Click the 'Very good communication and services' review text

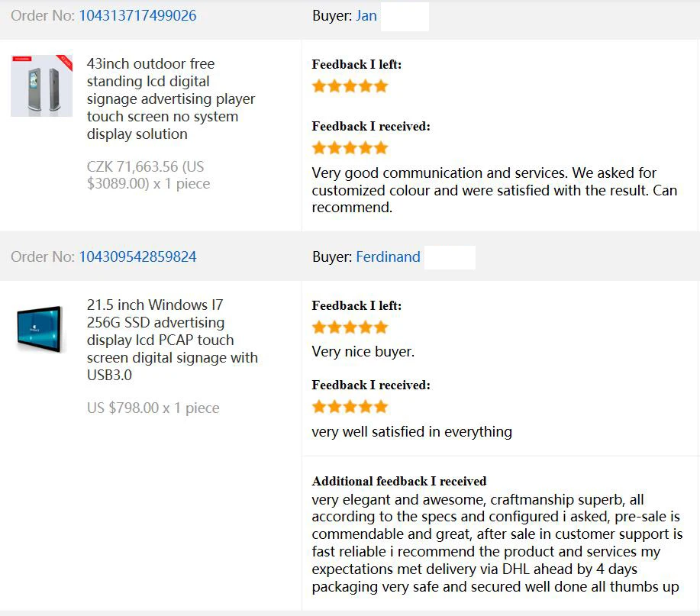click(x=494, y=190)
